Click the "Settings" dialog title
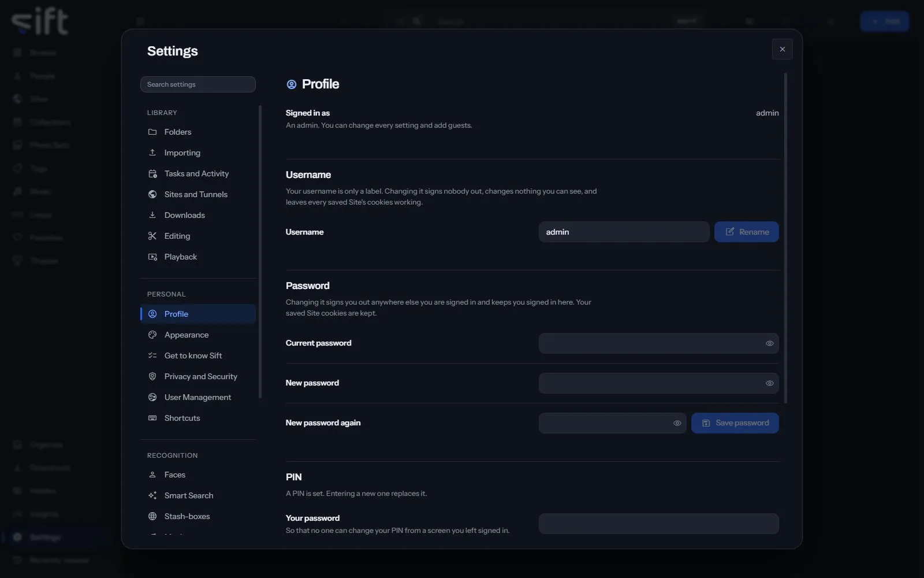The image size is (924, 578). pyautogui.click(x=173, y=51)
